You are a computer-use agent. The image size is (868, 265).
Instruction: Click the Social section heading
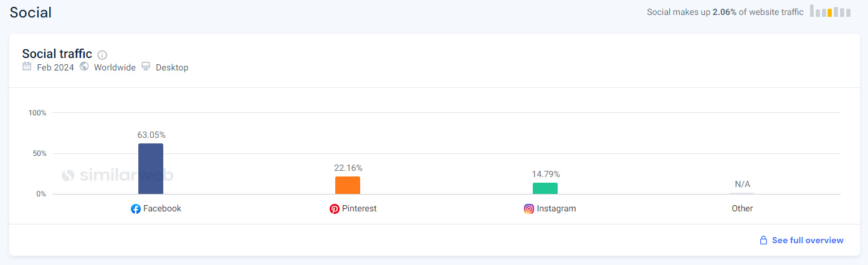click(31, 12)
